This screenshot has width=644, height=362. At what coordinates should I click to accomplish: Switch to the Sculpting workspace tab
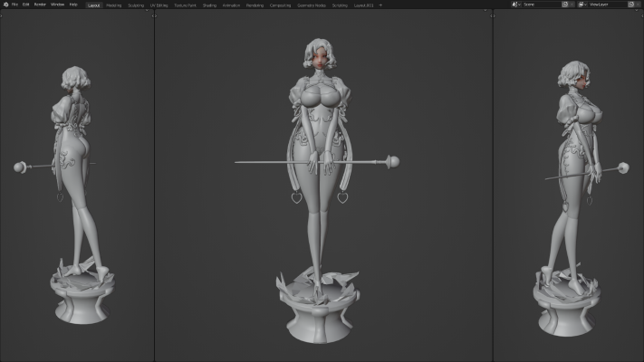tap(136, 5)
